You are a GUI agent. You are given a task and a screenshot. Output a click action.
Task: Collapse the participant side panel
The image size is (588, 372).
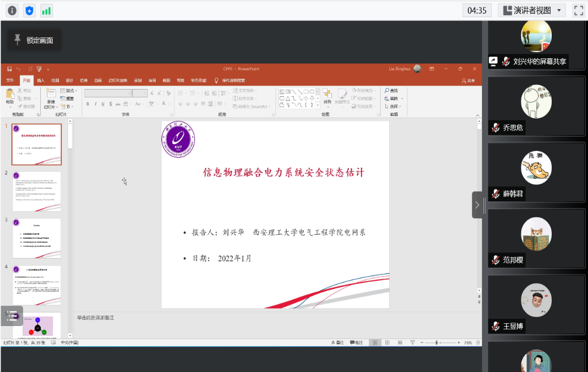pos(477,205)
